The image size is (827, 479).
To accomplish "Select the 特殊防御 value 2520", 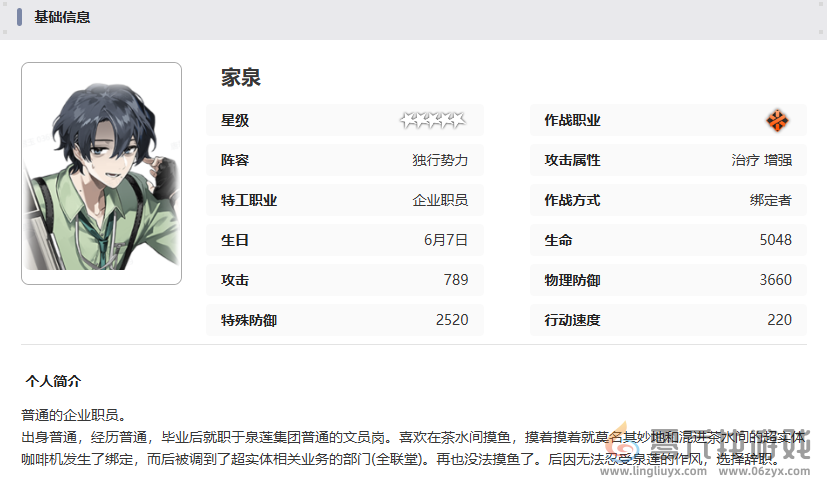I will pyautogui.click(x=452, y=320).
